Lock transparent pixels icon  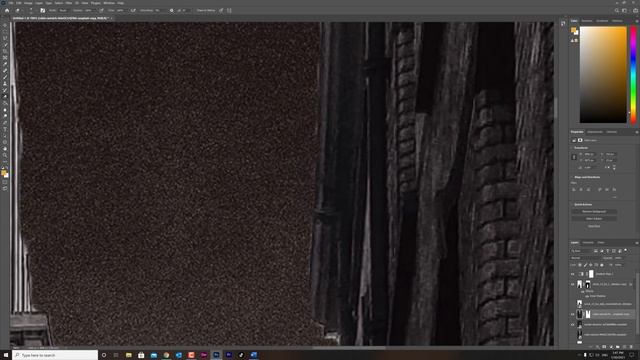pyautogui.click(x=580, y=264)
